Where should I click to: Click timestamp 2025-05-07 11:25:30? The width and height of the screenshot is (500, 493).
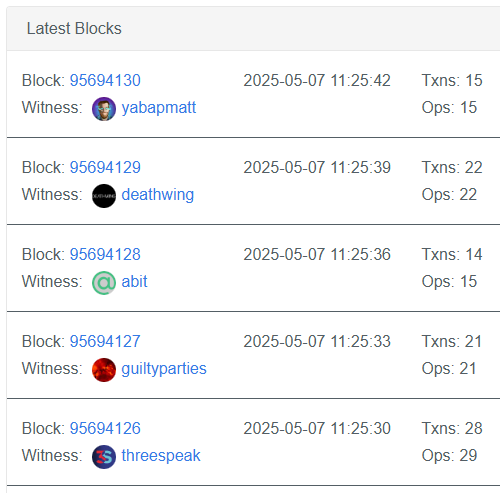point(317,428)
